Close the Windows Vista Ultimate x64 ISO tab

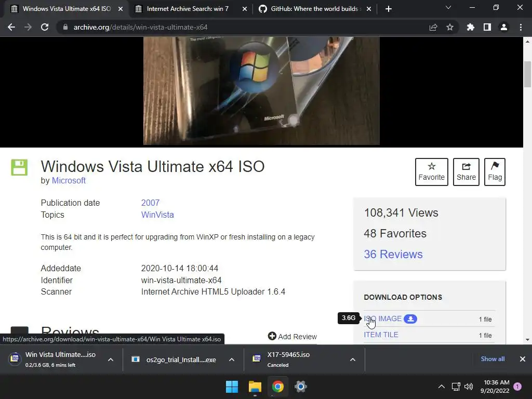[121, 9]
